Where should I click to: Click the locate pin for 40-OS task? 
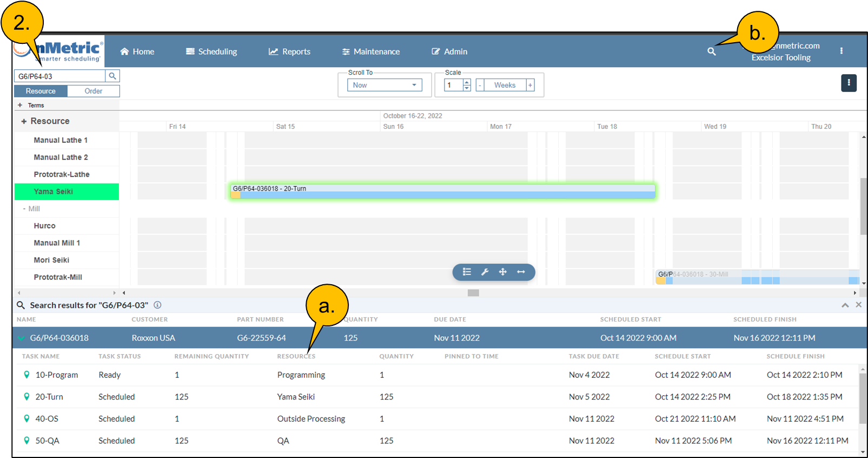click(26, 418)
